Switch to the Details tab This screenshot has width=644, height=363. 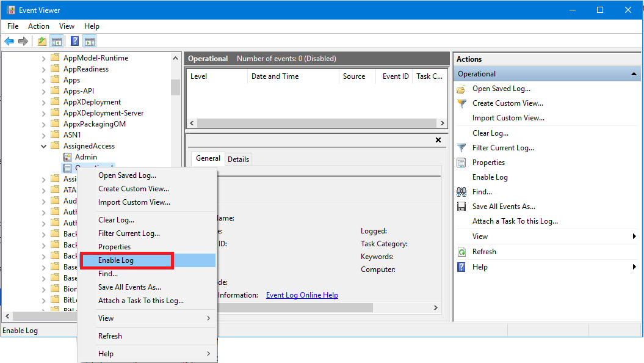[238, 159]
